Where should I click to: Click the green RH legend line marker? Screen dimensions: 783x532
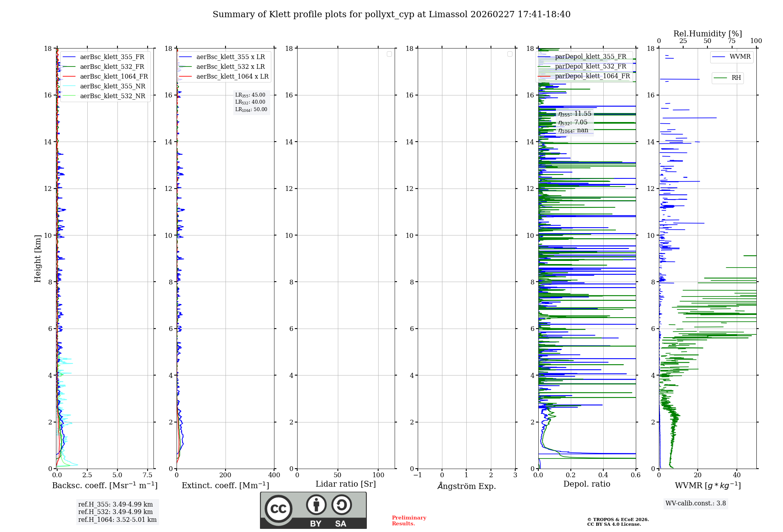pyautogui.click(x=720, y=78)
